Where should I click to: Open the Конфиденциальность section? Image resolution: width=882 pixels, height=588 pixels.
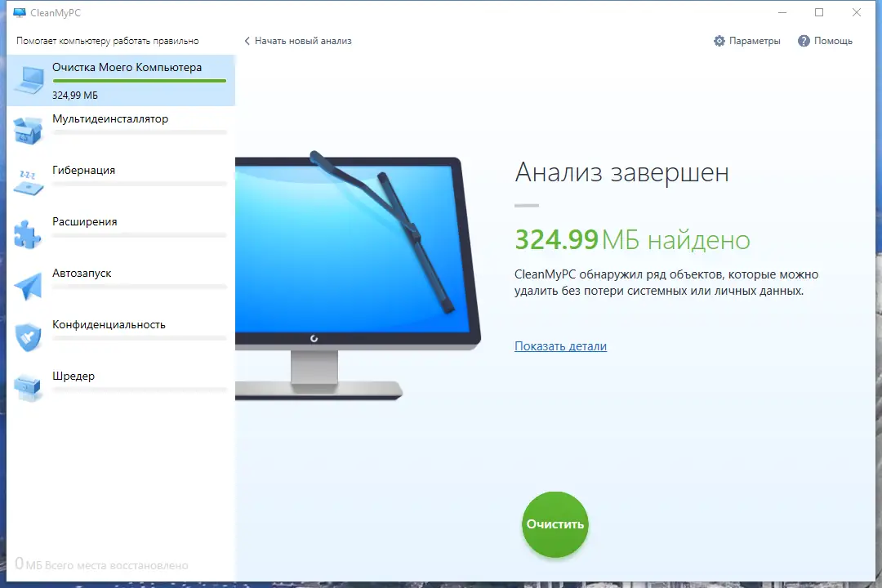pos(121,337)
